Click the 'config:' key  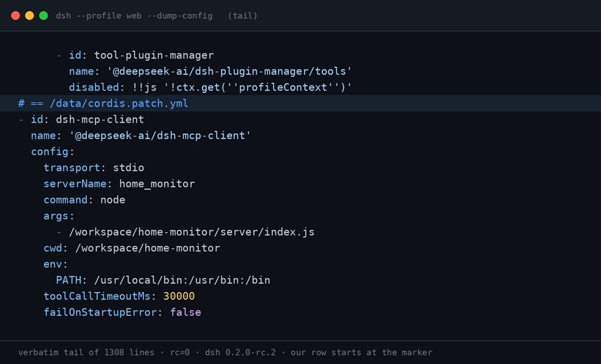pyautogui.click(x=52, y=152)
